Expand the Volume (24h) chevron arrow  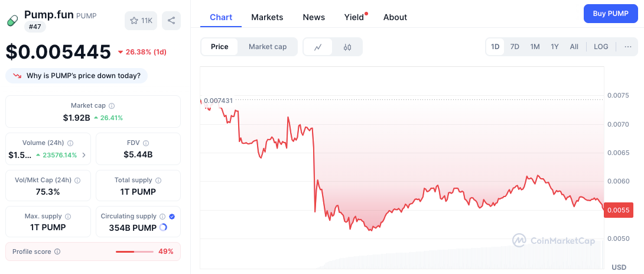coord(83,155)
